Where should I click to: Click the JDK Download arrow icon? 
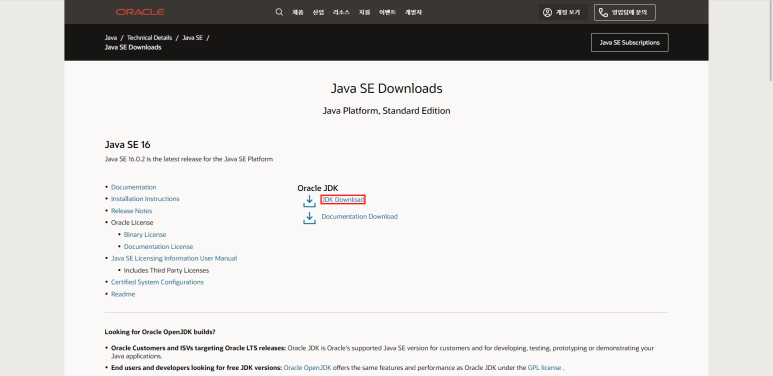(x=309, y=201)
